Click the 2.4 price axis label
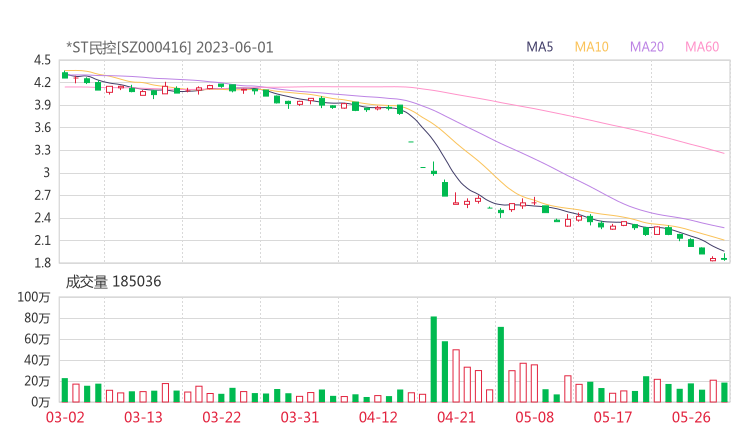Screen dimensions: 740x440 [x=42, y=218]
